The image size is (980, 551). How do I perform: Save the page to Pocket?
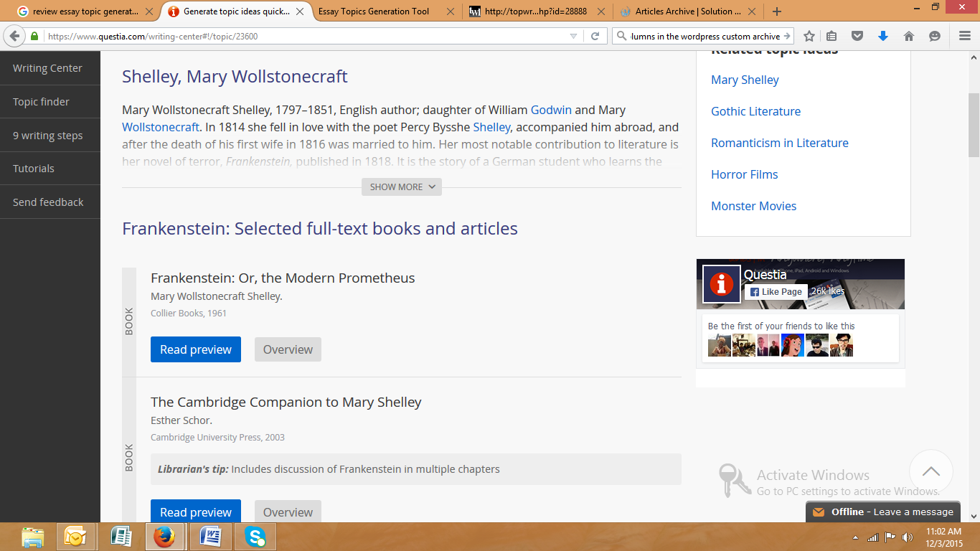pos(857,36)
